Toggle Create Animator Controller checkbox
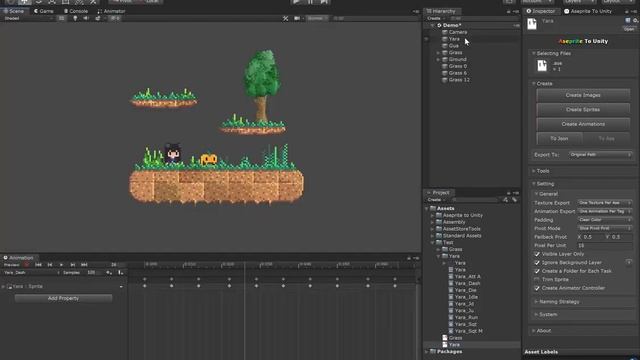This screenshot has height=360, width=640. coord(537,288)
